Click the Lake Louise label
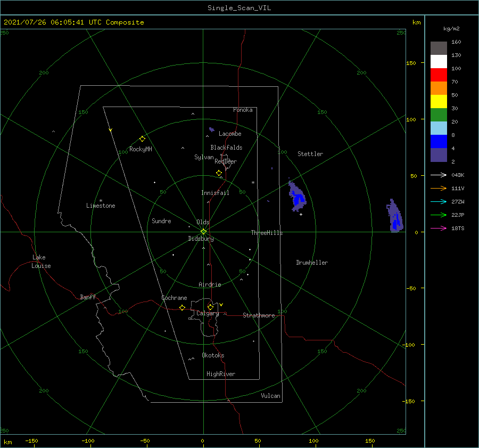The image size is (479, 448). (x=41, y=262)
